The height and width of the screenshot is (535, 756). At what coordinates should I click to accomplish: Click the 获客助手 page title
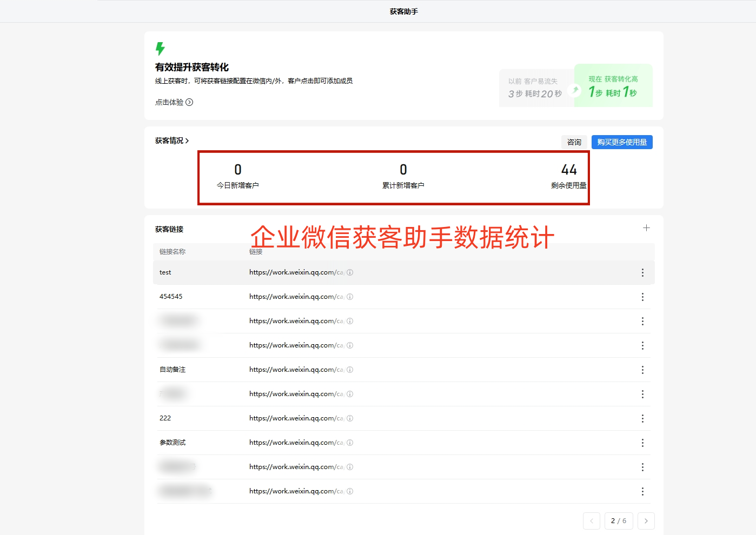pos(404,11)
